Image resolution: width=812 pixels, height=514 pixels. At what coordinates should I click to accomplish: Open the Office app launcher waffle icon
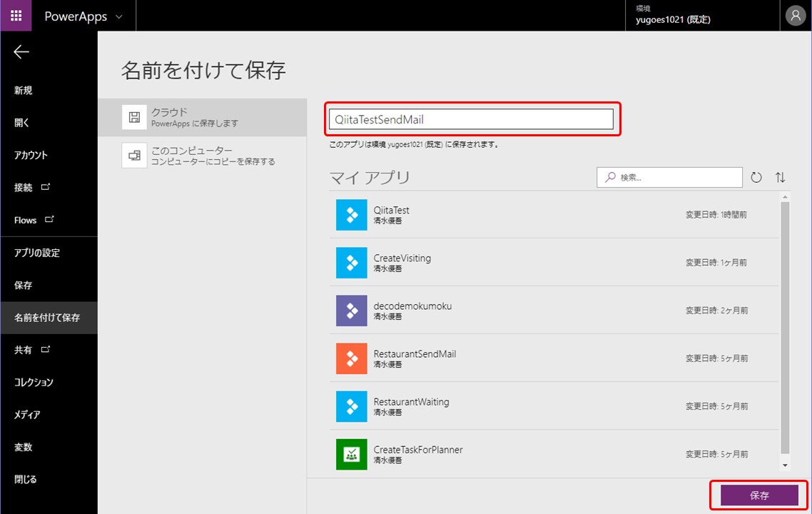[16, 15]
